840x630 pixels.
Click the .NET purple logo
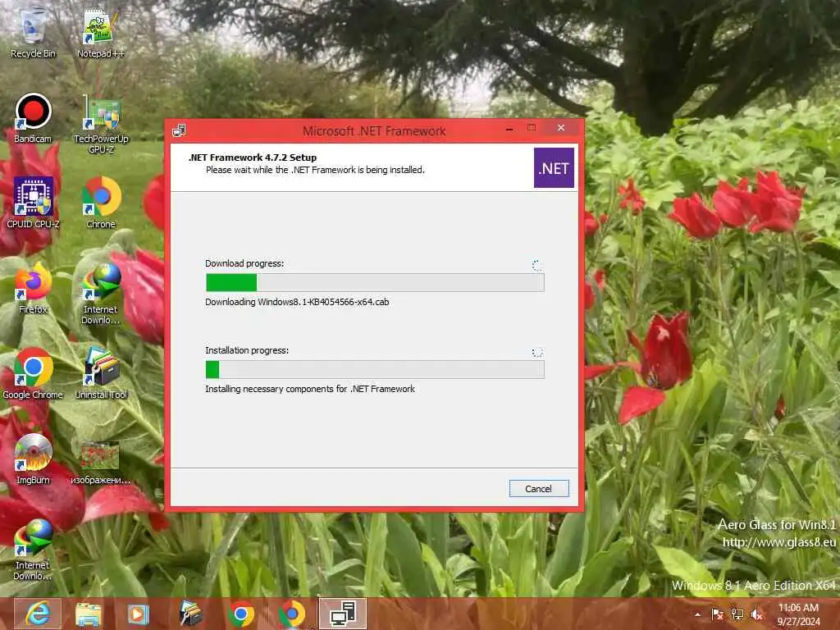coord(554,168)
